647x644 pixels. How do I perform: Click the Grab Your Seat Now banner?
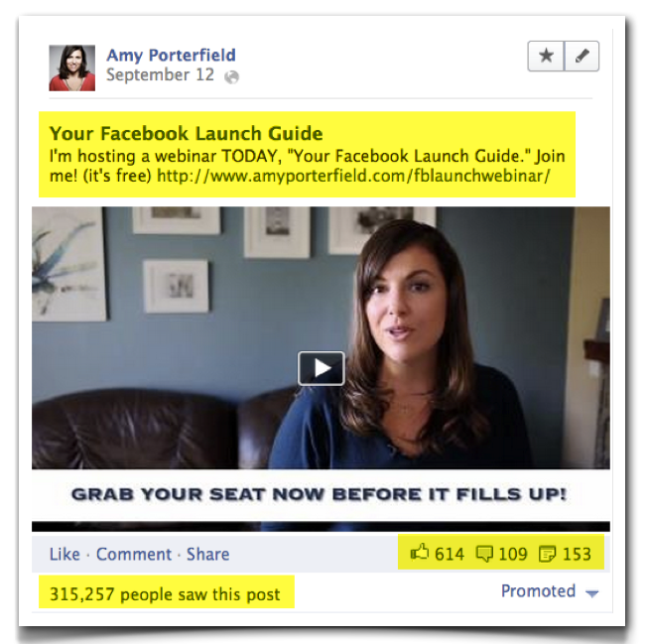[x=319, y=494]
